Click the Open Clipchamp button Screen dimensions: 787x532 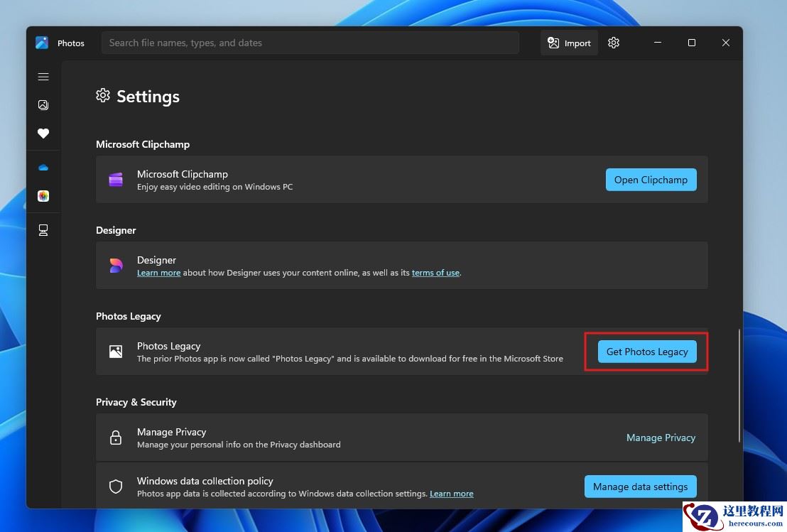pyautogui.click(x=651, y=180)
